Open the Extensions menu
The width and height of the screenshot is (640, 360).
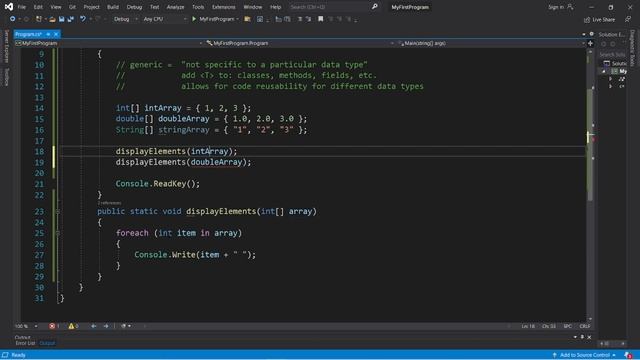point(224,7)
